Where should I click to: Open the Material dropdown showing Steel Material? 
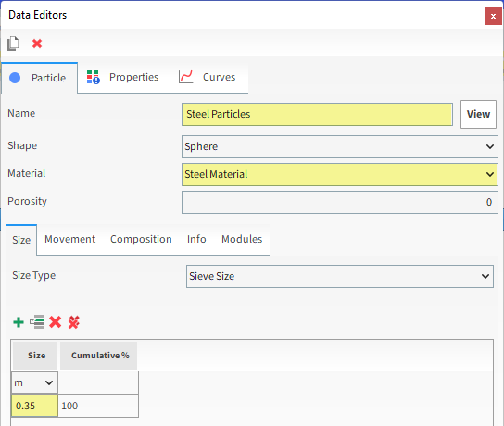tap(340, 174)
